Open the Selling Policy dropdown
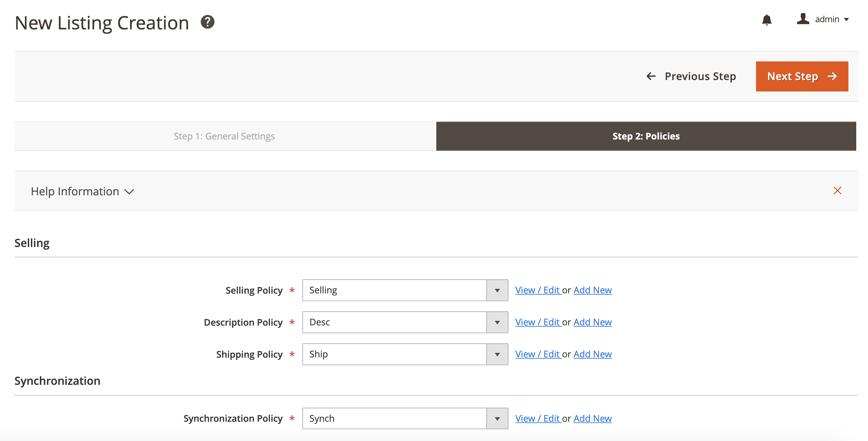This screenshot has width=868, height=441. point(405,290)
